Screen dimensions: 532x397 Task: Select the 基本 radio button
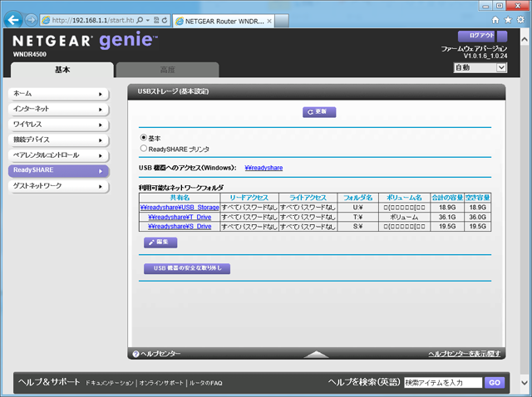144,137
